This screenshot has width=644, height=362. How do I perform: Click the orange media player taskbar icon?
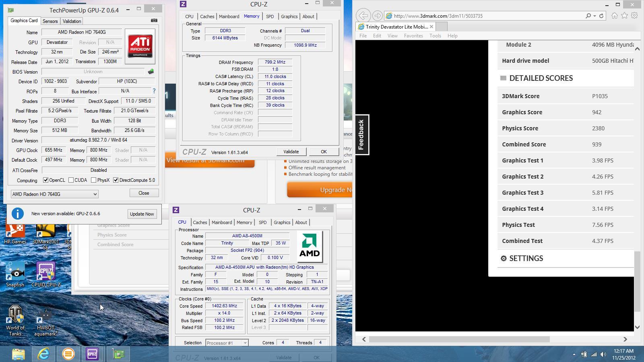[68, 354]
